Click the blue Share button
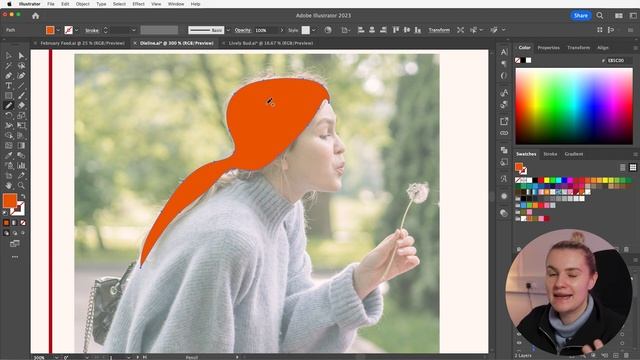This screenshot has height=360, width=640. (580, 16)
